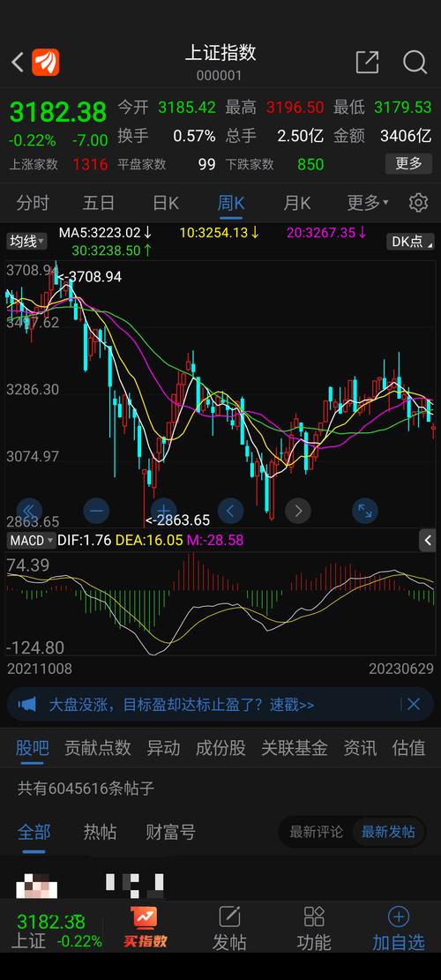Open the 均线 indicator dropdown
The width and height of the screenshot is (441, 980).
(x=26, y=241)
